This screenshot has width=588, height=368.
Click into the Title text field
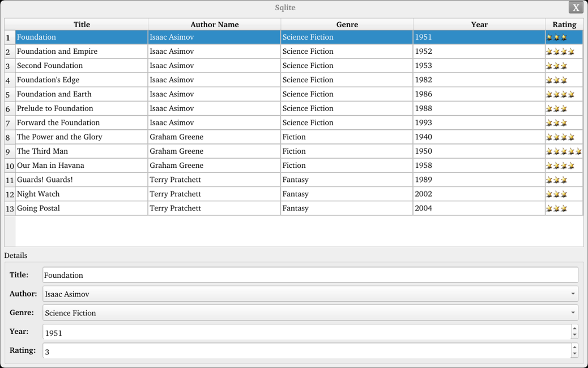point(310,275)
